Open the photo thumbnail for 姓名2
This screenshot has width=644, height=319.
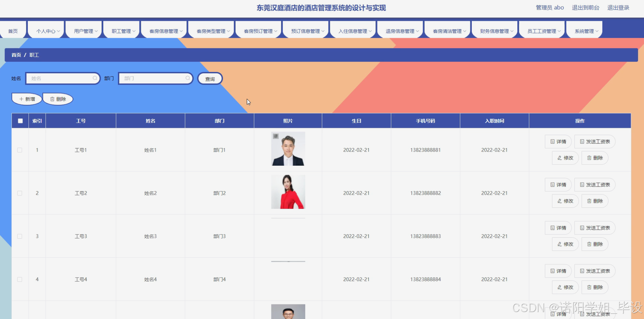[x=288, y=192]
